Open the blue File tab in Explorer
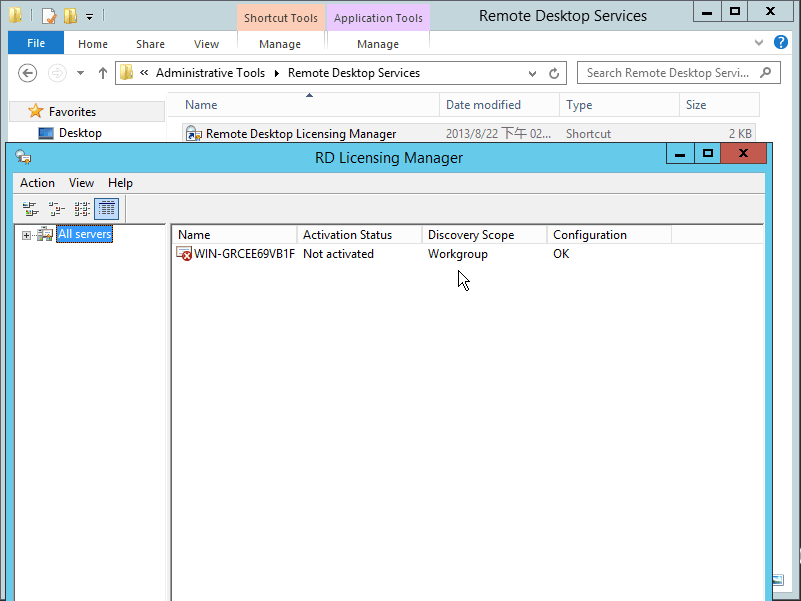 coord(36,44)
